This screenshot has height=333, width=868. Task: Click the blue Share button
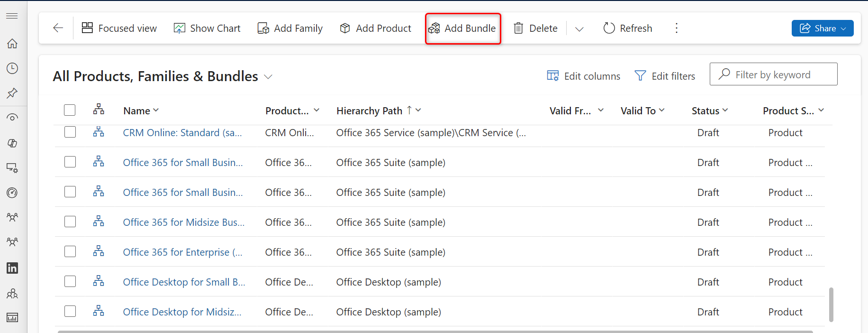click(x=823, y=28)
